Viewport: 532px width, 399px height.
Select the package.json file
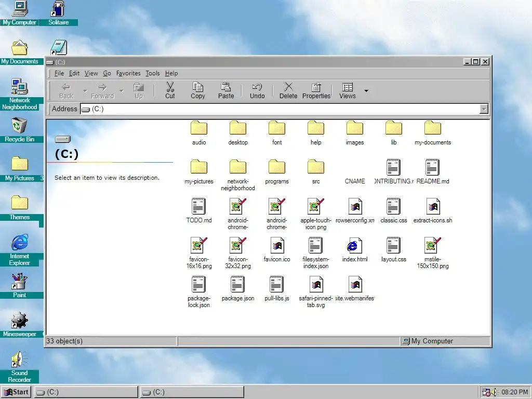pos(238,289)
